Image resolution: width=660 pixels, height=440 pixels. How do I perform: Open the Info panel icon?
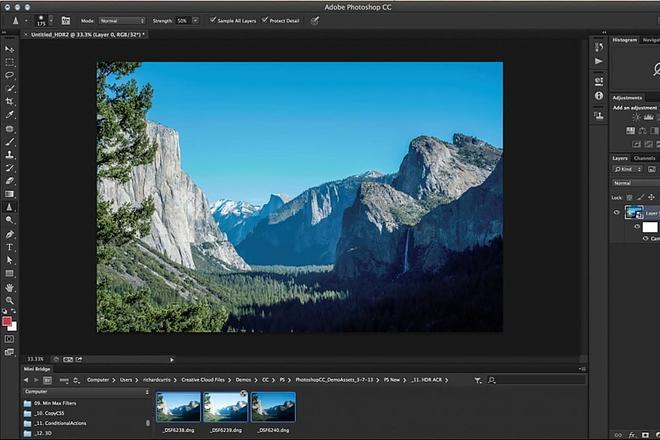tap(599, 96)
